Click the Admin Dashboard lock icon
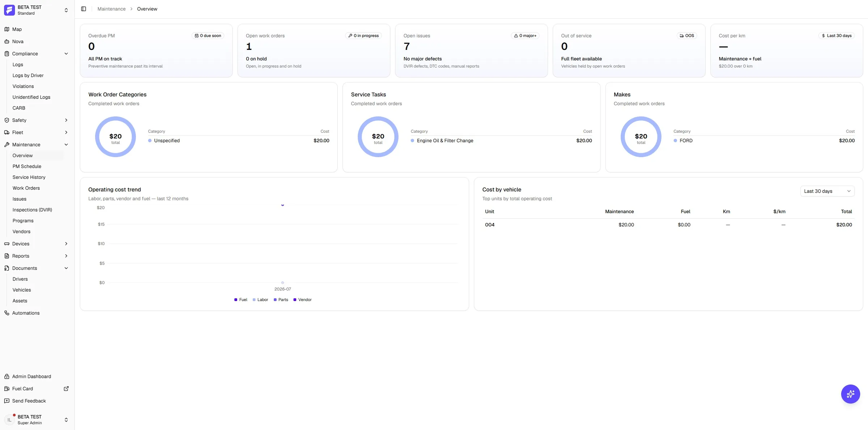The image size is (868, 430). pyautogui.click(x=7, y=377)
